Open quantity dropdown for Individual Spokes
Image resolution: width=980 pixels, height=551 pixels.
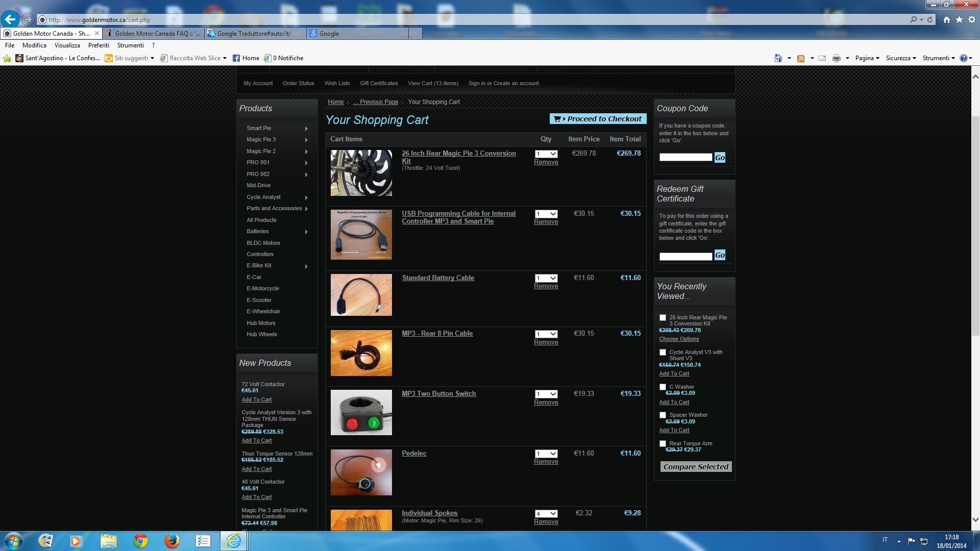546,514
